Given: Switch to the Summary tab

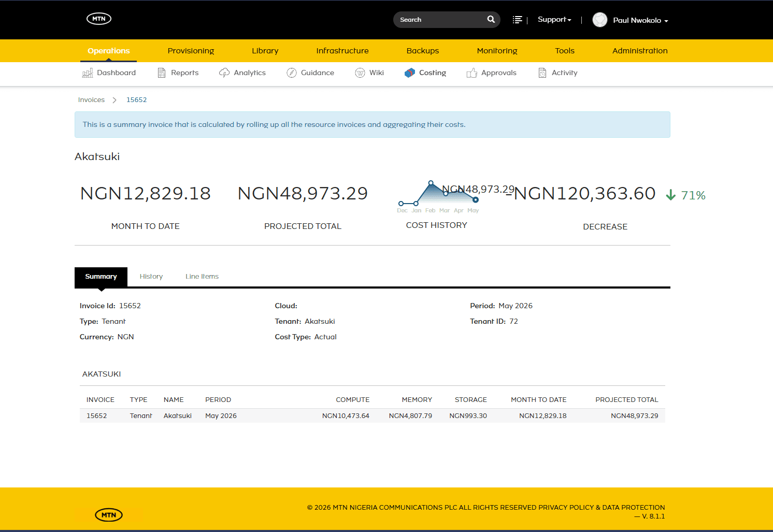Looking at the screenshot, I should click(x=101, y=277).
